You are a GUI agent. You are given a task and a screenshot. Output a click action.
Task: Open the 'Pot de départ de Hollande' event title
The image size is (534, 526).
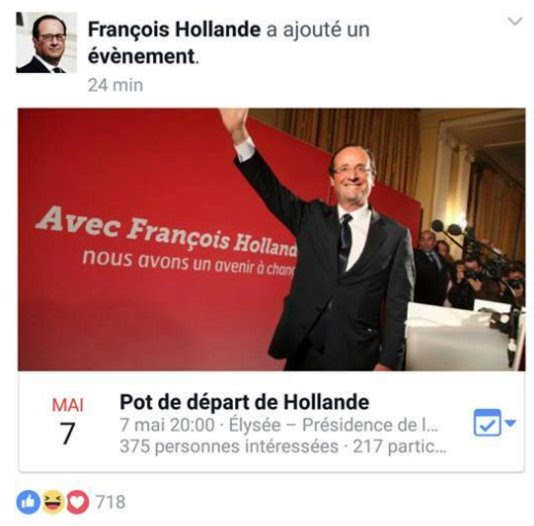click(x=244, y=402)
